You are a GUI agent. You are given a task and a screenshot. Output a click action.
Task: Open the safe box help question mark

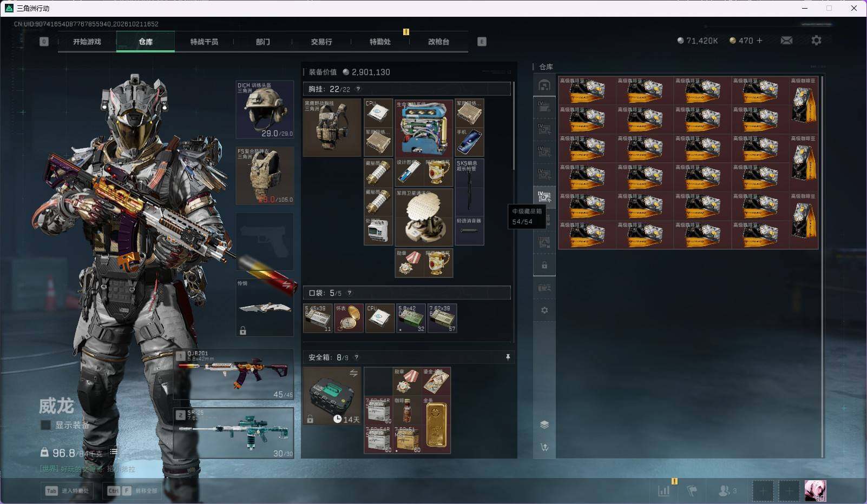356,357
